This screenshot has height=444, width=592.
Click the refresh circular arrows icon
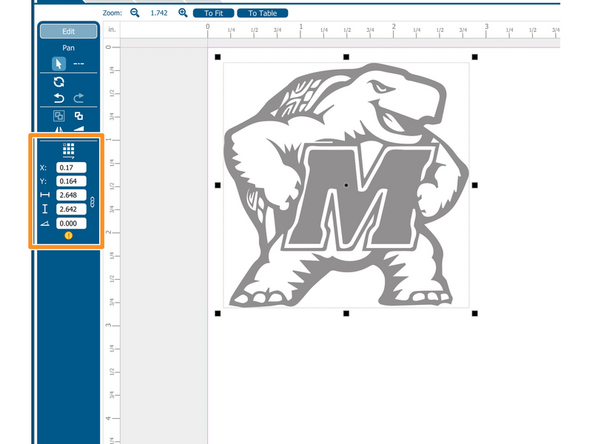click(x=59, y=82)
